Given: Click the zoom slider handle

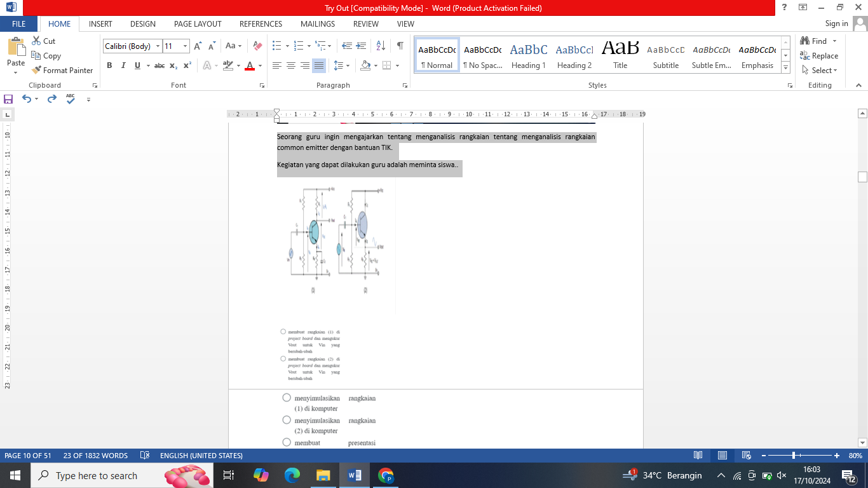Looking at the screenshot, I should [x=794, y=456].
